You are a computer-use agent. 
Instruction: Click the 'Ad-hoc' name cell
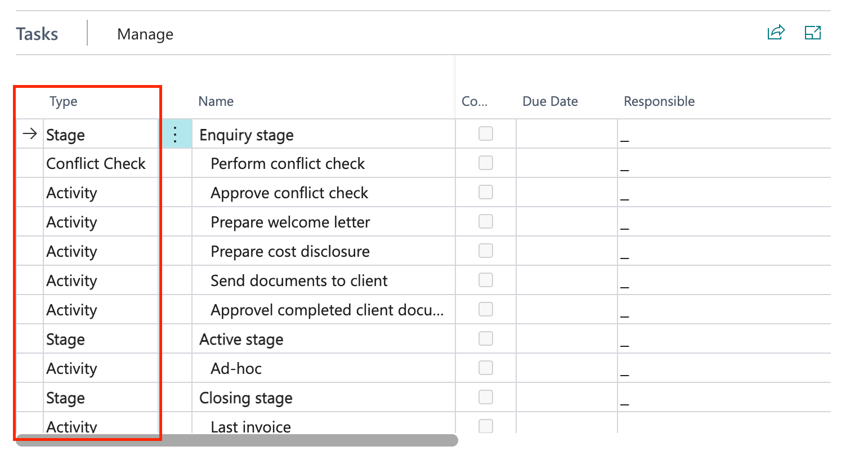(x=324, y=368)
